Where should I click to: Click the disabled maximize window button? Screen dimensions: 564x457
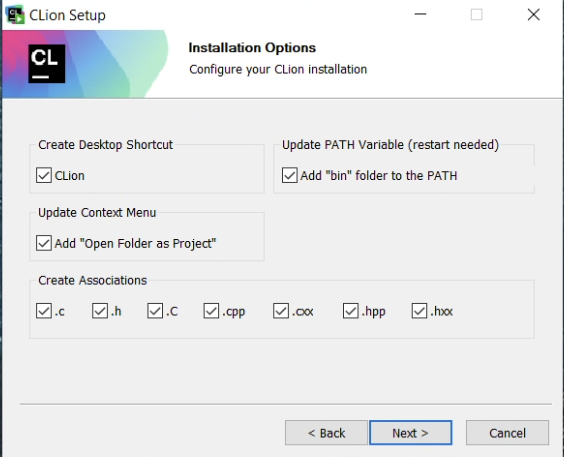pyautogui.click(x=477, y=14)
